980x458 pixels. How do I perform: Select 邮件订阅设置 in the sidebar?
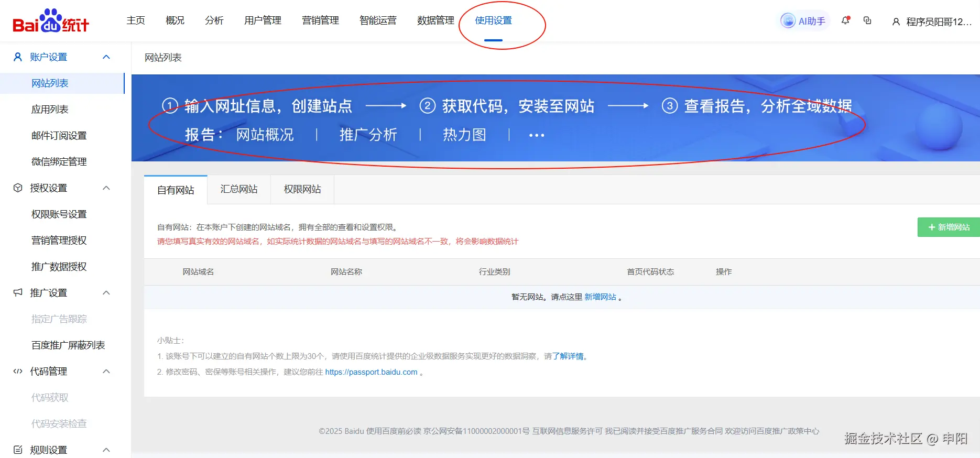pos(59,136)
